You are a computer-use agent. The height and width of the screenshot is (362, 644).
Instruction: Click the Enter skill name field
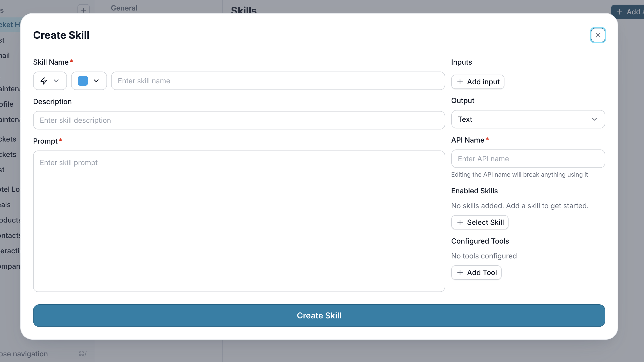pos(278,81)
